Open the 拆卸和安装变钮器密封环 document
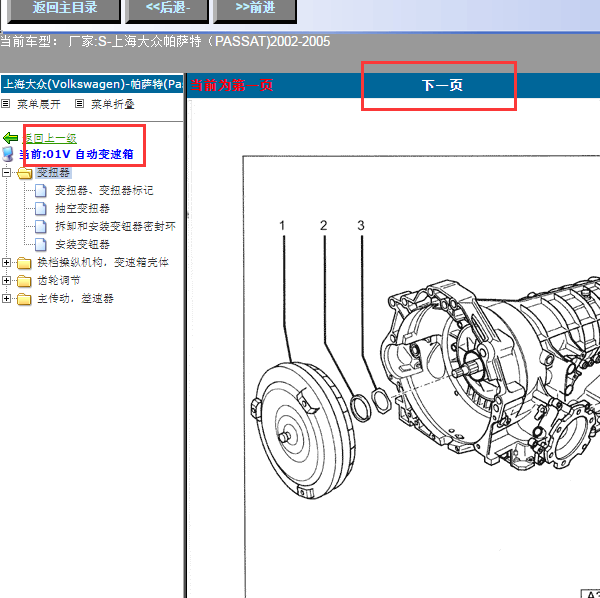The height and width of the screenshot is (598, 600). (x=115, y=226)
